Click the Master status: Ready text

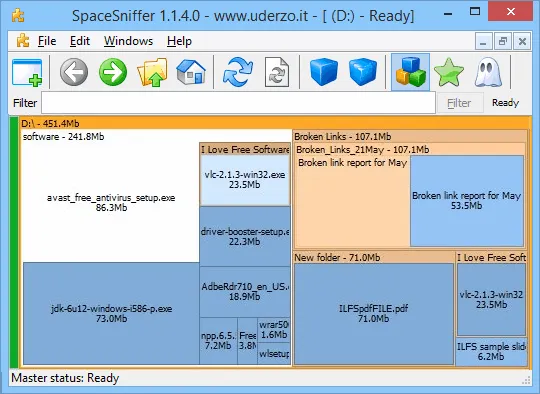65,378
